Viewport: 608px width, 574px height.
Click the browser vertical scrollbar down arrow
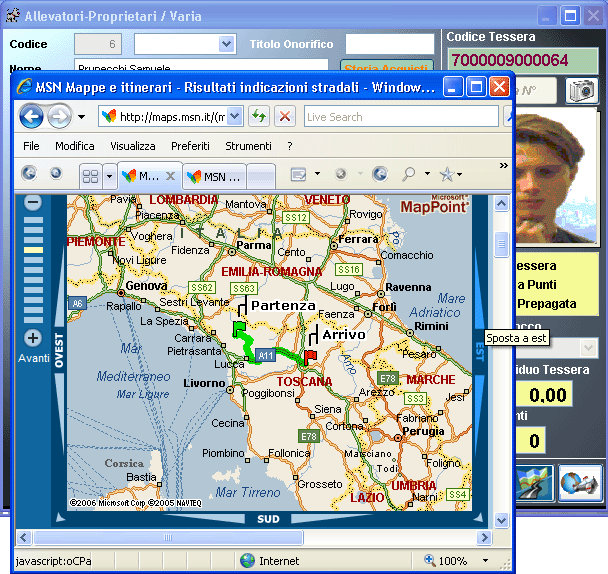(x=502, y=520)
